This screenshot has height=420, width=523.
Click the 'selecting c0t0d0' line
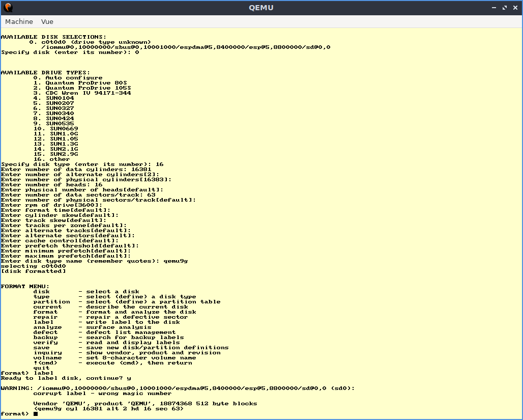point(33,266)
